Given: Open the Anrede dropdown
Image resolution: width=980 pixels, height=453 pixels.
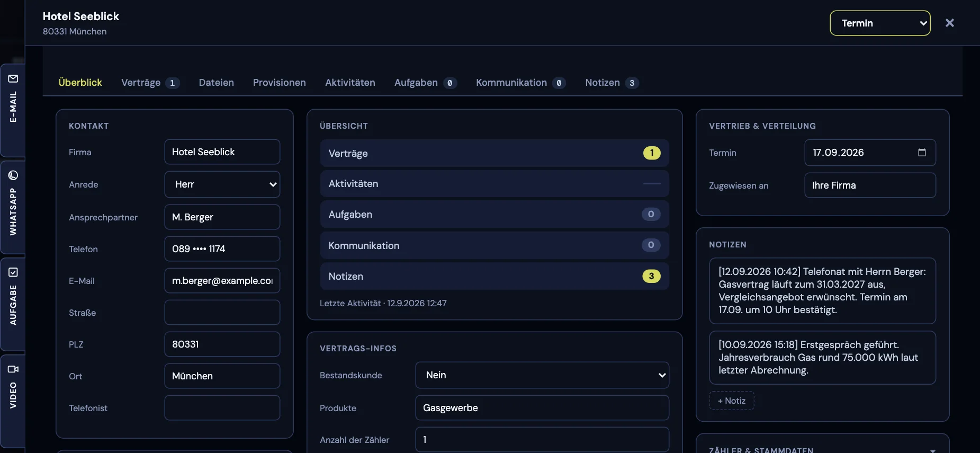Looking at the screenshot, I should coord(222,184).
